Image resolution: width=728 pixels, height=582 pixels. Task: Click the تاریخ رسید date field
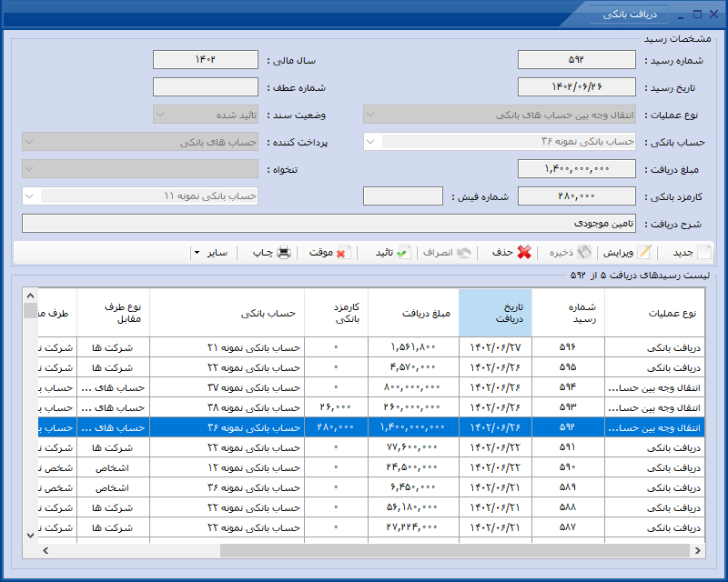[577, 86]
